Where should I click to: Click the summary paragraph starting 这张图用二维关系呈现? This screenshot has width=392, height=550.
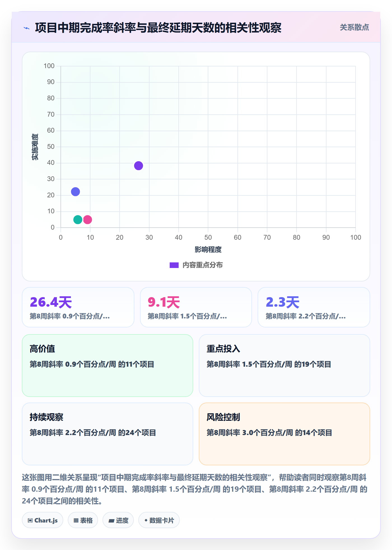point(195,489)
